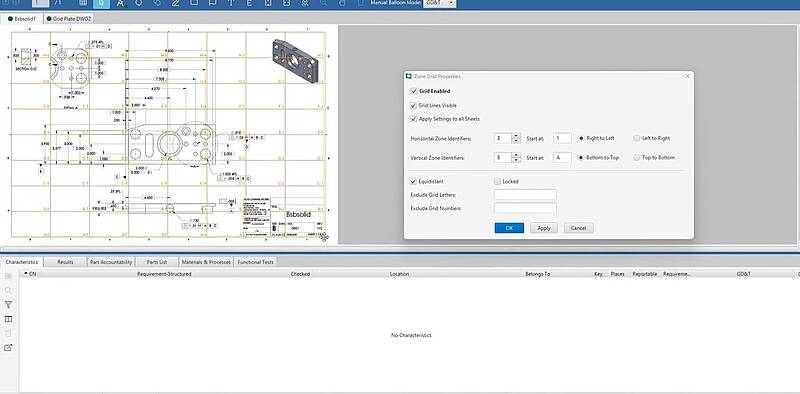Toggle the Grid Lines Visible checkbox
800x394 pixels.
pos(414,106)
